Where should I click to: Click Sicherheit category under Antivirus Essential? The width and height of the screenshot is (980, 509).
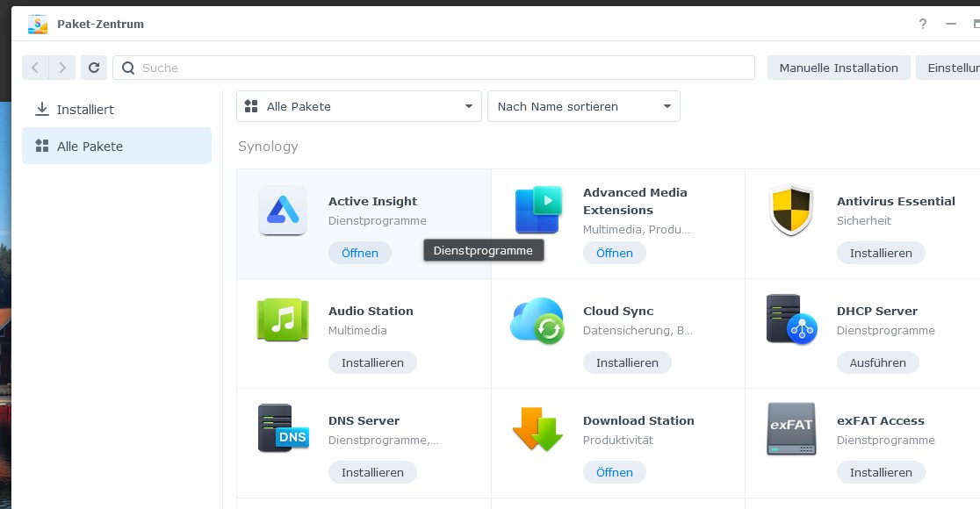pyautogui.click(x=864, y=220)
